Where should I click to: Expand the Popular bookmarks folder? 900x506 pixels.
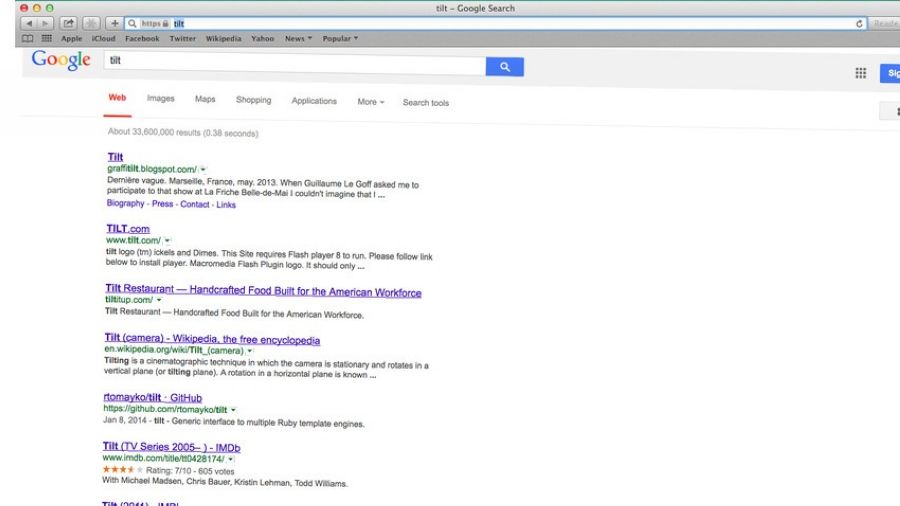pos(340,38)
